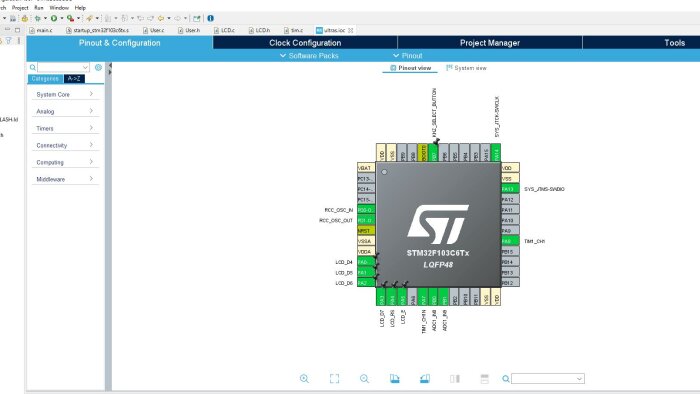Select the Categories view toggle
This screenshot has width=700, height=394.
click(x=45, y=79)
